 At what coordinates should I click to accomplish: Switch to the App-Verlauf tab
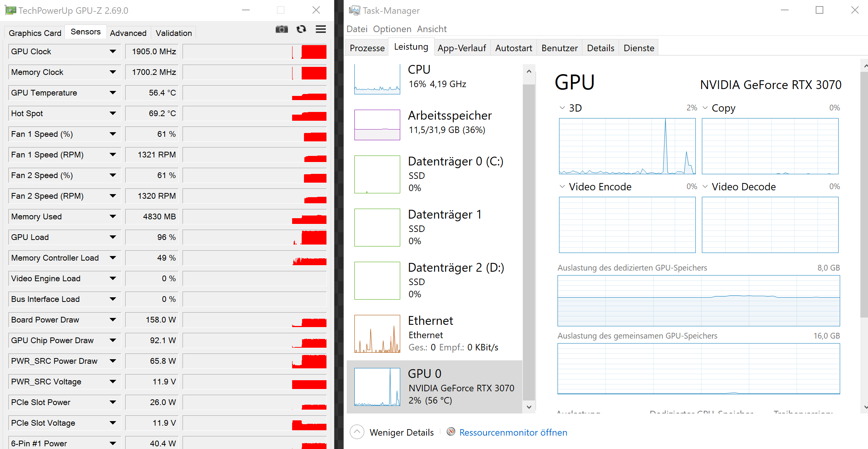[x=462, y=48]
